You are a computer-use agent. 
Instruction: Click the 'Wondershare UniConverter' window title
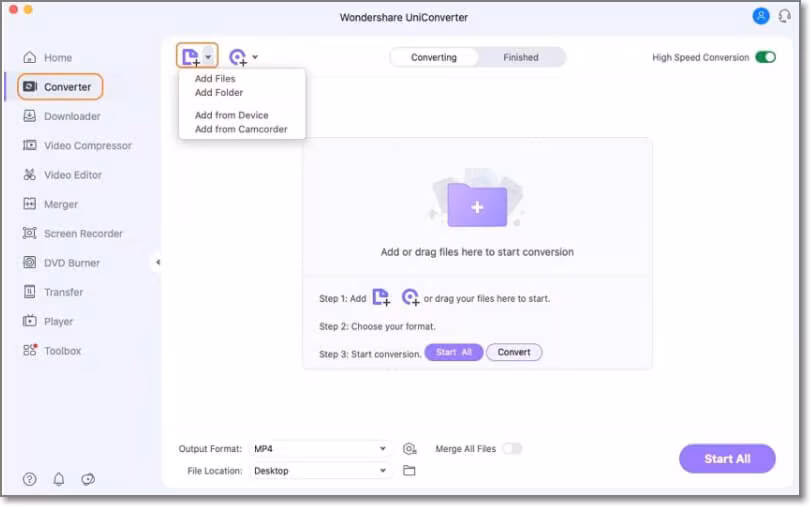pyautogui.click(x=403, y=17)
